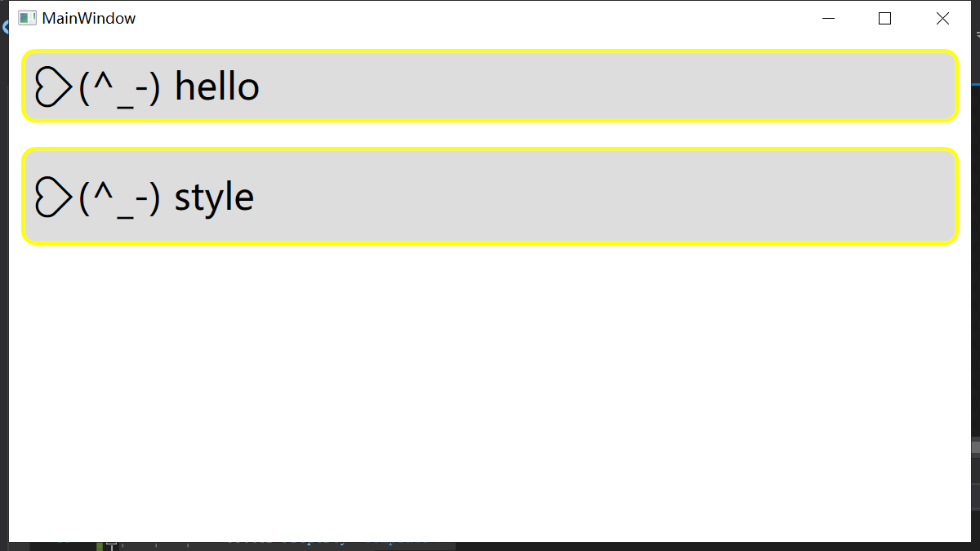This screenshot has width=980, height=551.
Task: Click the wink emoticon on the hello button
Action: [118, 87]
